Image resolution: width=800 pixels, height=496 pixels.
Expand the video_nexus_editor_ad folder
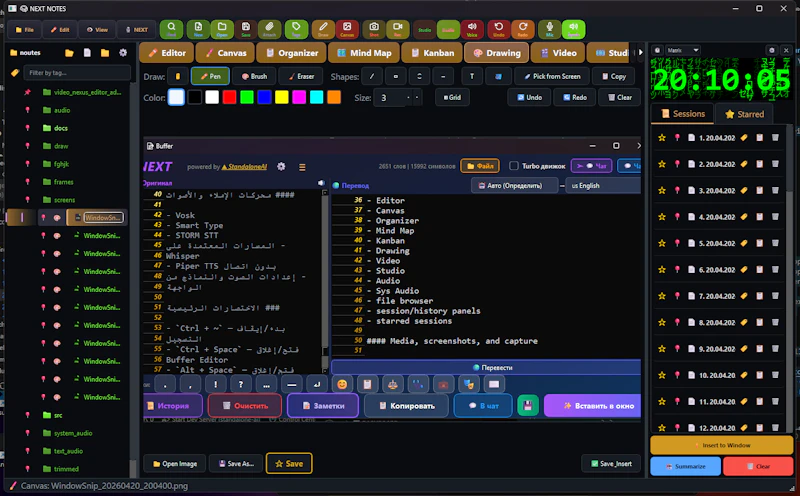click(82, 92)
